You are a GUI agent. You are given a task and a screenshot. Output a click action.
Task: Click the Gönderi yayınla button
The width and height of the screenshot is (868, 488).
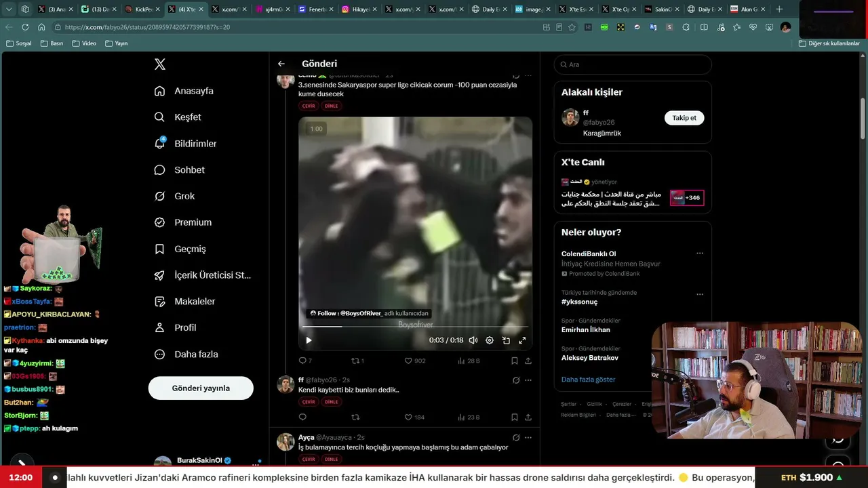(x=201, y=388)
